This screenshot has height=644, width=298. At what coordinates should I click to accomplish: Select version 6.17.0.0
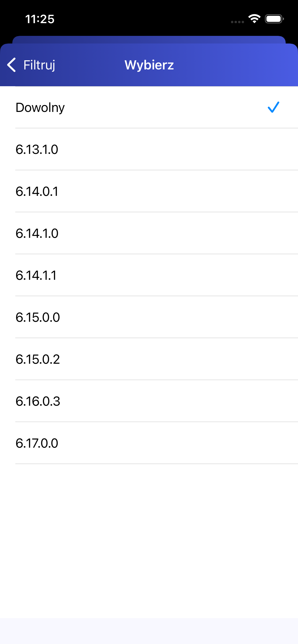click(37, 443)
